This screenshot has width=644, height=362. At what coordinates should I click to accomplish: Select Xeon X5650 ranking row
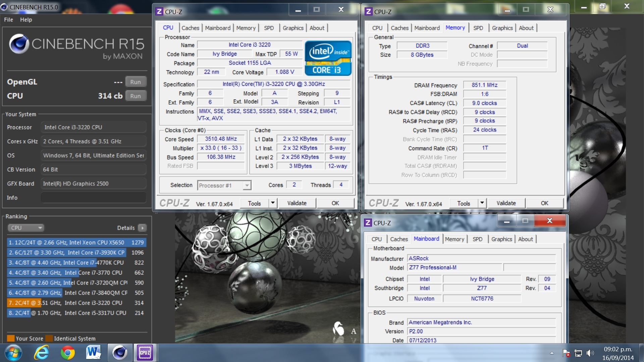tap(76, 242)
